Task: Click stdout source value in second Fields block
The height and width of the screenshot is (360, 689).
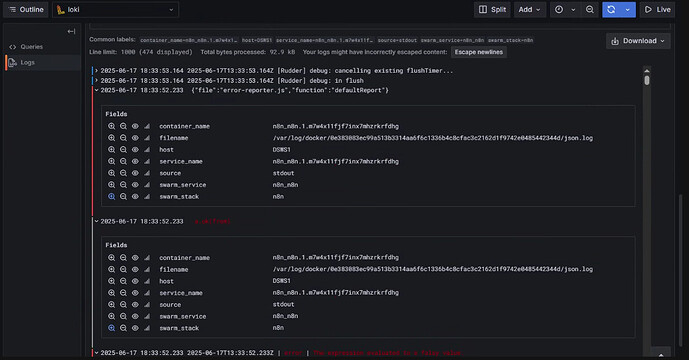Action: (283, 304)
